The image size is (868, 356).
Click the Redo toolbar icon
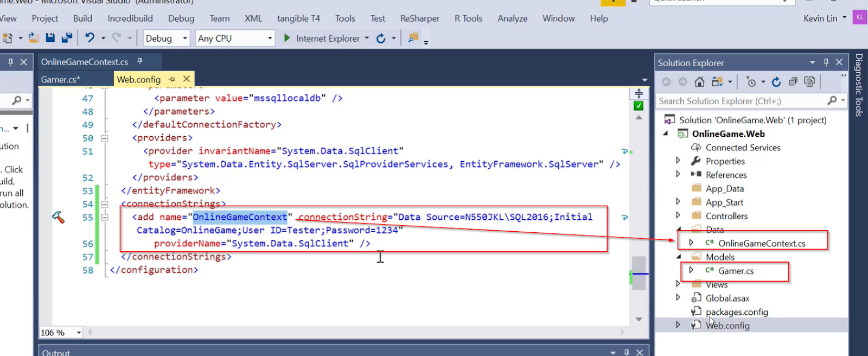[116, 37]
